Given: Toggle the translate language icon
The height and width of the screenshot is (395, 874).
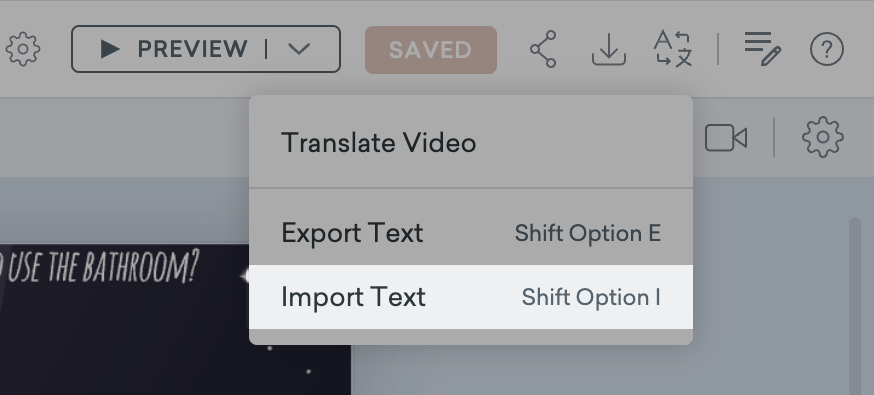Looking at the screenshot, I should tap(673, 49).
